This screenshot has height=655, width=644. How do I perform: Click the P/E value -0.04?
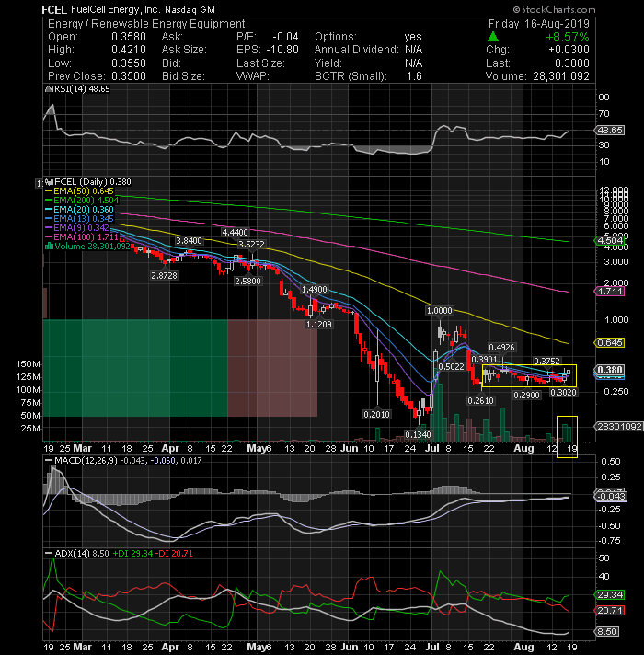click(x=286, y=37)
